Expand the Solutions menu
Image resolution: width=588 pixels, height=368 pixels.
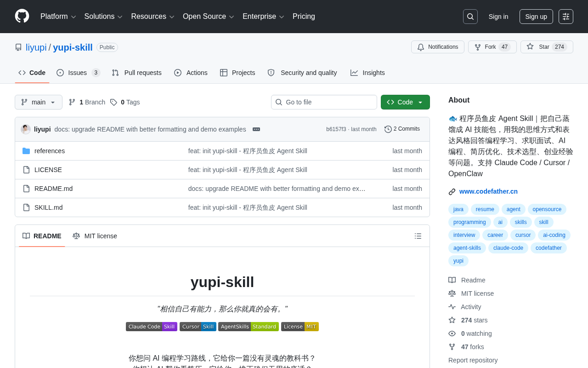[104, 17]
